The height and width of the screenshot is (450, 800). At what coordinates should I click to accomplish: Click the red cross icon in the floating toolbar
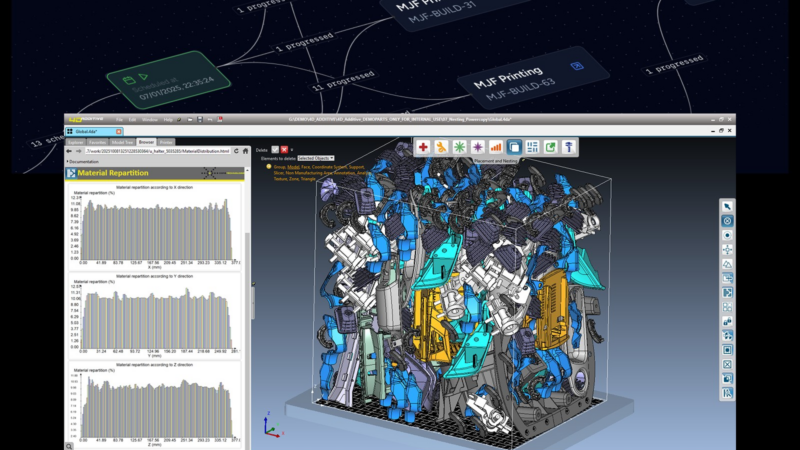pos(424,147)
